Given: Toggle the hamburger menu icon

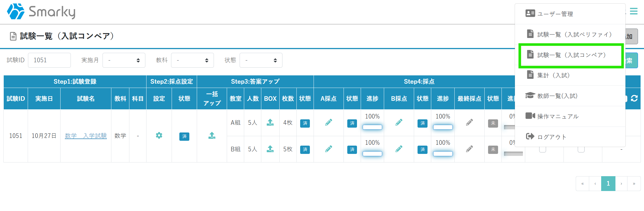Looking at the screenshot, I should pos(634,11).
